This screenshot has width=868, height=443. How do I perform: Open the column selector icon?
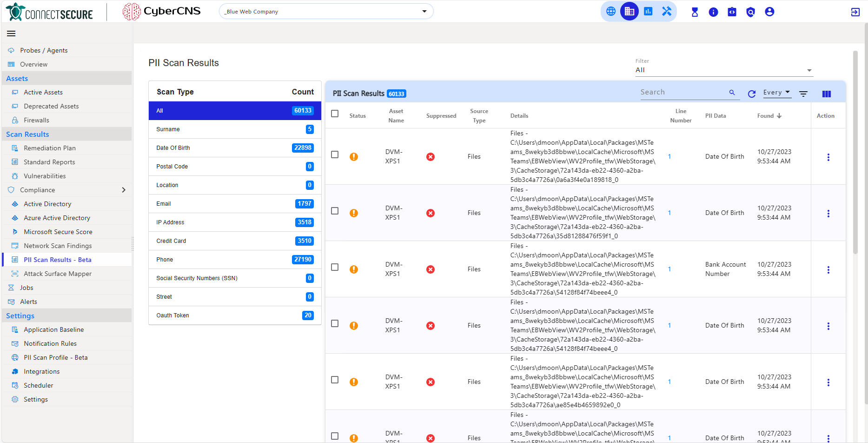click(827, 94)
